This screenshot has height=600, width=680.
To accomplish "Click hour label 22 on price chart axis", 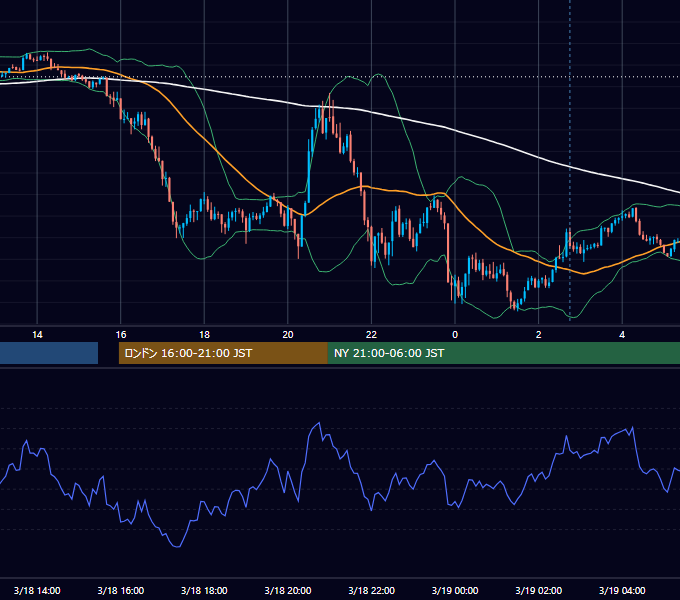I will [372, 335].
